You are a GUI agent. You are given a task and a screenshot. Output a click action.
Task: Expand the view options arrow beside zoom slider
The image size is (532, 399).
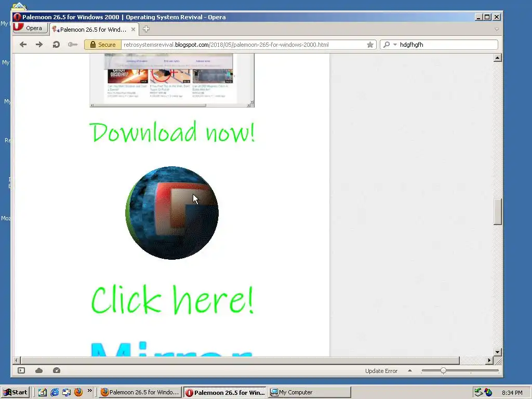(410, 370)
